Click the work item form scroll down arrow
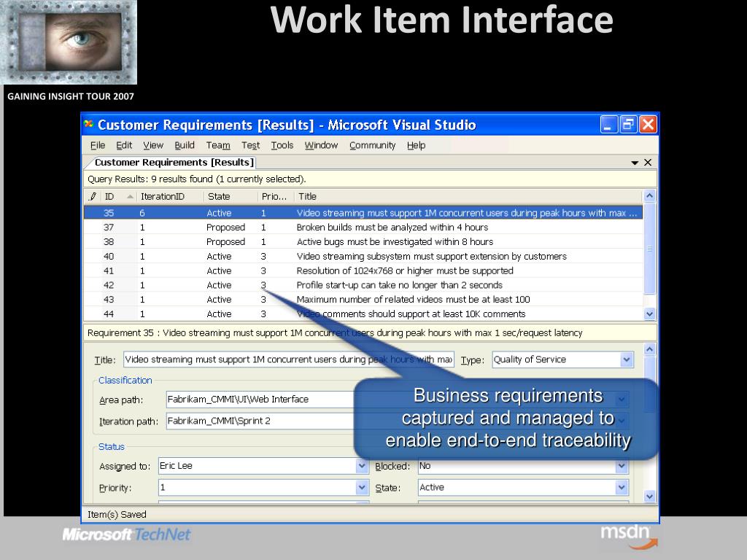Image resolution: width=747 pixels, height=560 pixels. click(x=649, y=496)
